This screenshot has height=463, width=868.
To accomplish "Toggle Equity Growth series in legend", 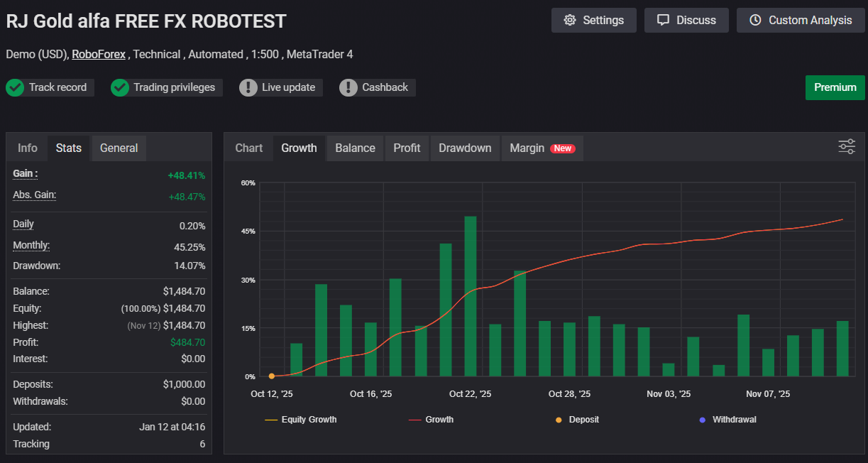I will point(300,420).
